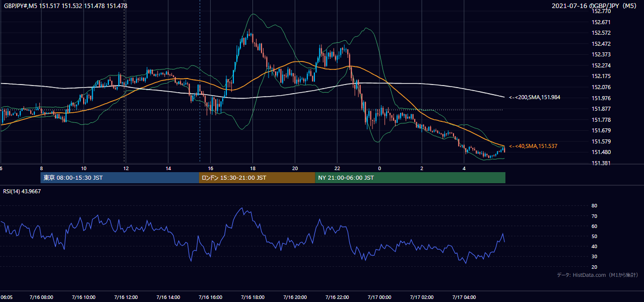The image size is (644, 302).
Task: Click hour label 2 under the price chart
Action: (x=422, y=168)
